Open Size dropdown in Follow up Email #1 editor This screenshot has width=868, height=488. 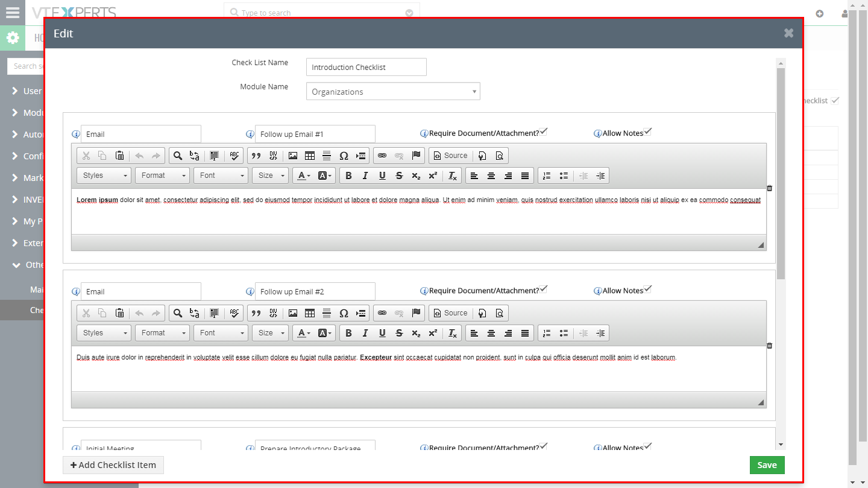271,176
